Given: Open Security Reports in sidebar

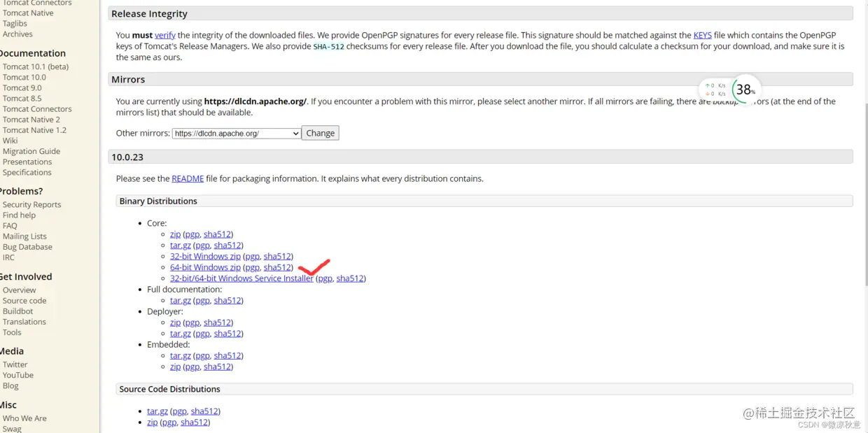Looking at the screenshot, I should (32, 205).
